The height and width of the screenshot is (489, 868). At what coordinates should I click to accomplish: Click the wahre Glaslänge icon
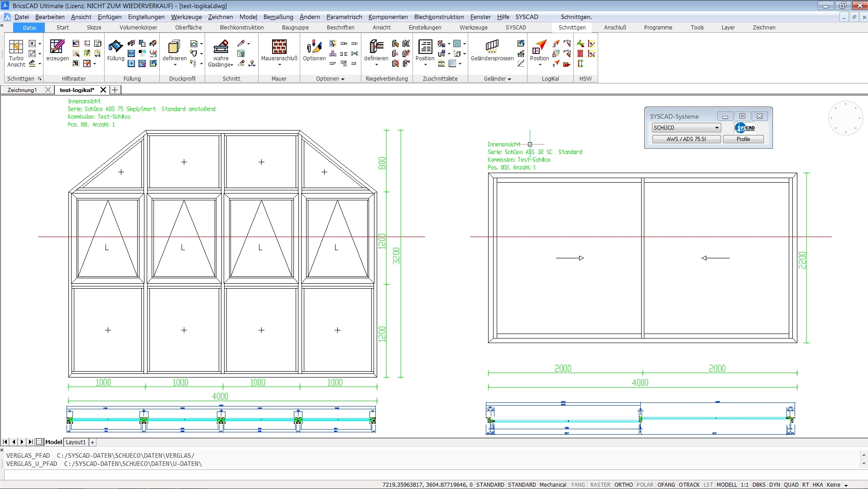(221, 47)
